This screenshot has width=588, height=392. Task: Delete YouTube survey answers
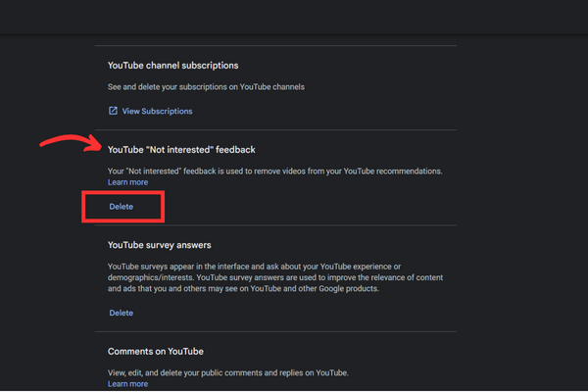122,313
